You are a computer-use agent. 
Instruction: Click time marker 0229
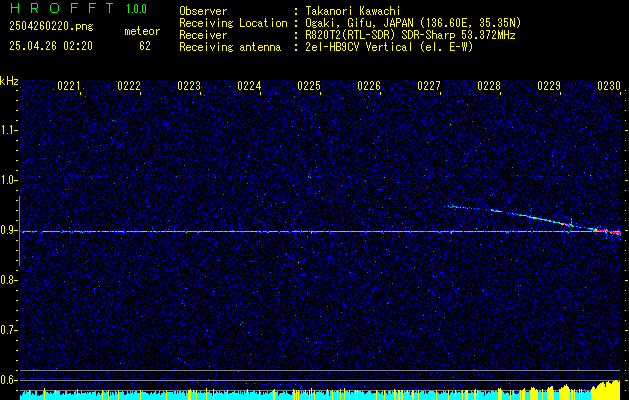click(549, 86)
